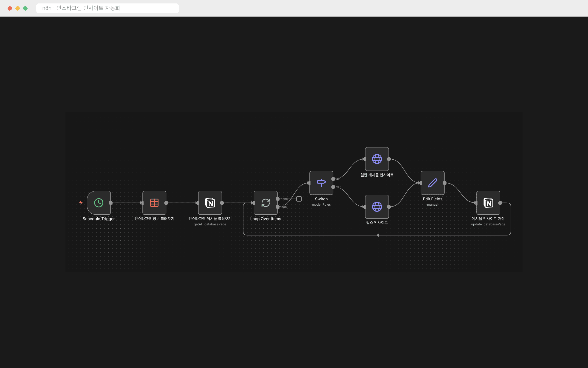
Task: Open the 일반 게시물 인사이트 globe node
Action: click(x=377, y=159)
